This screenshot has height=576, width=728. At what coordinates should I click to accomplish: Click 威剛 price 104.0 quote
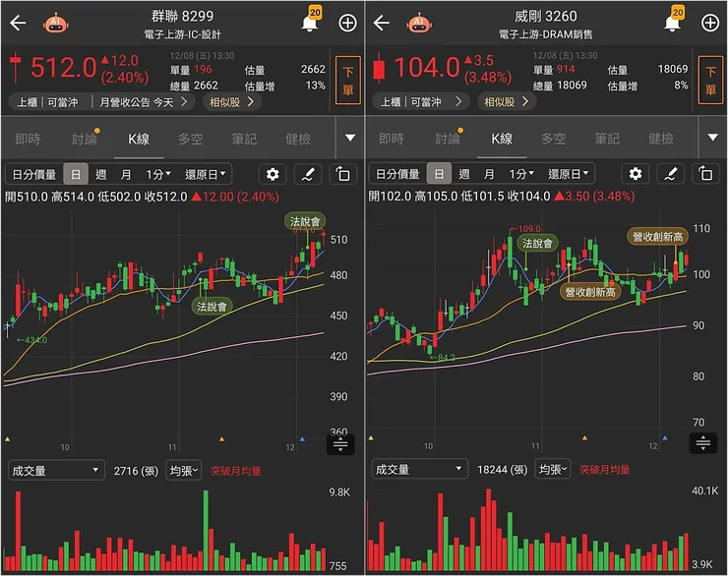coord(427,68)
